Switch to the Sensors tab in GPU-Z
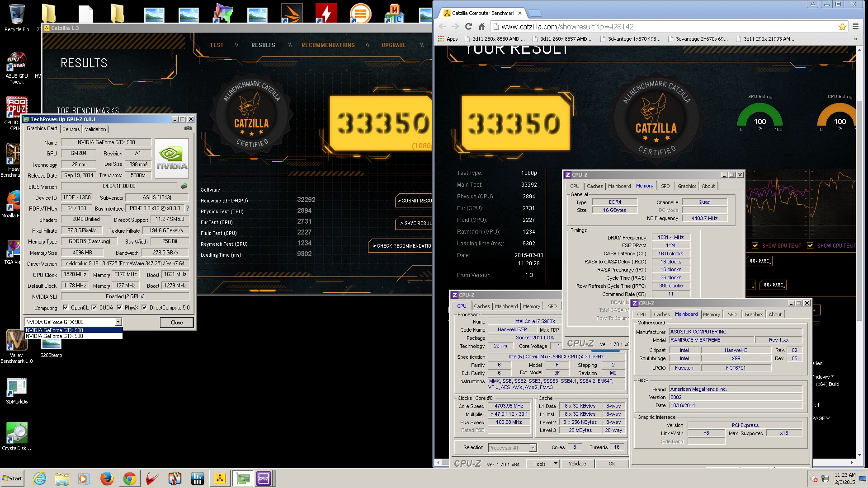This screenshot has height=488, width=868. coord(71,129)
